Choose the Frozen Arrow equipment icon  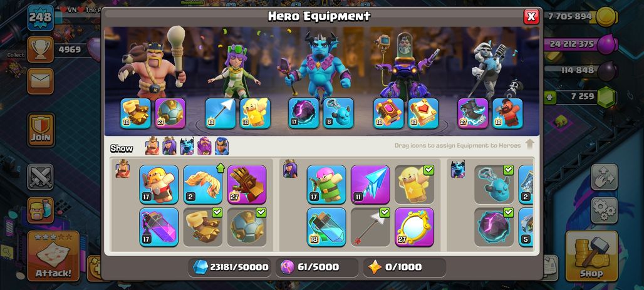[x=370, y=184]
